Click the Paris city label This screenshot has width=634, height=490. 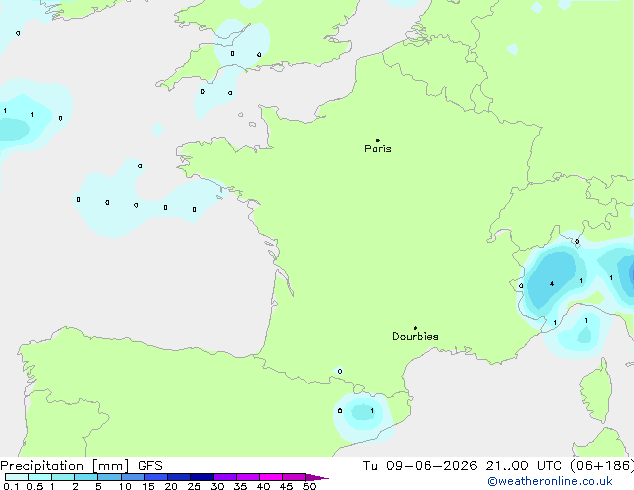pyautogui.click(x=378, y=149)
